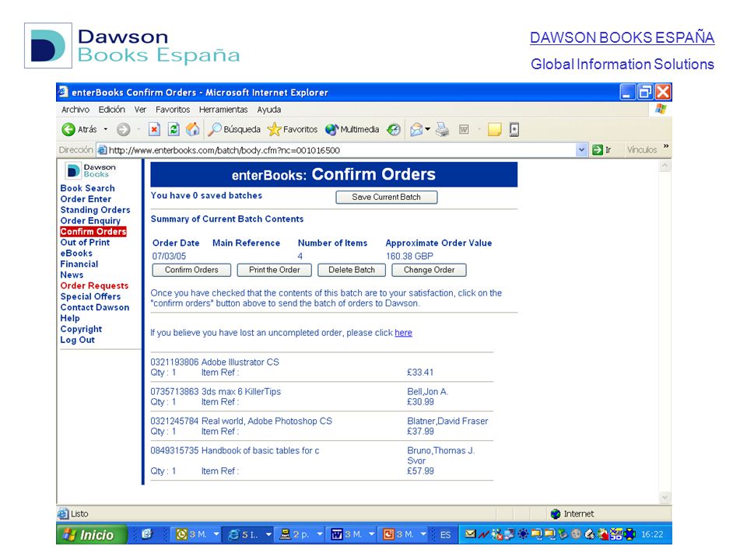Open Help in the sidebar
747x560 pixels.
pos(70,318)
